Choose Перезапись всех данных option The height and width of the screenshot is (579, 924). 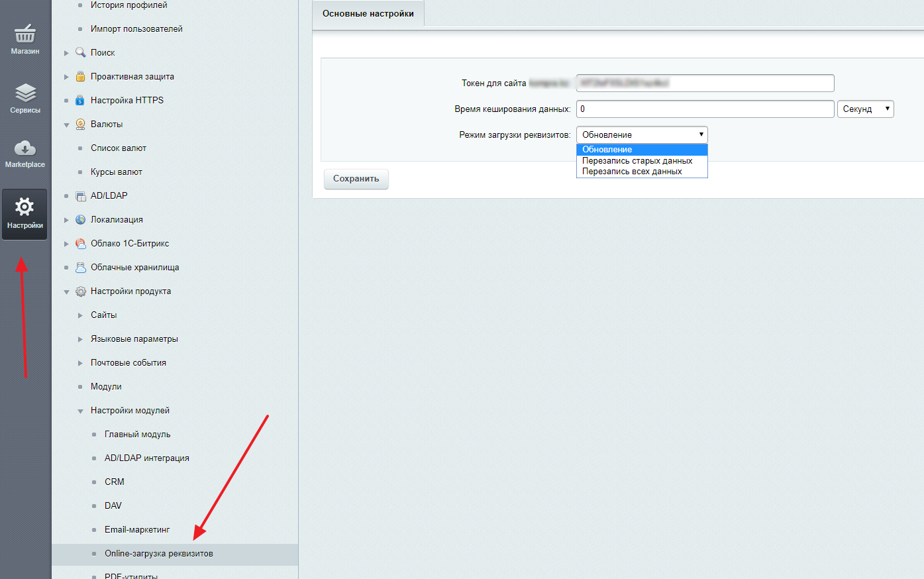tap(632, 172)
